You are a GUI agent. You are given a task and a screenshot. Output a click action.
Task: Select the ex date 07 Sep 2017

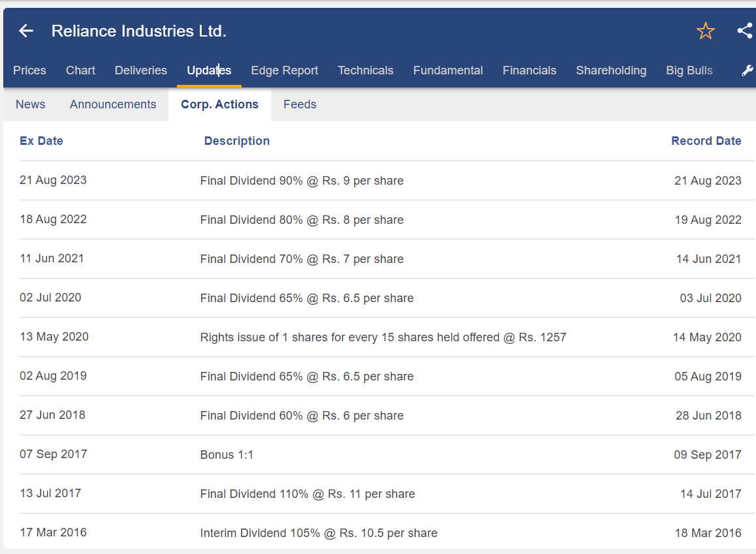tap(53, 454)
